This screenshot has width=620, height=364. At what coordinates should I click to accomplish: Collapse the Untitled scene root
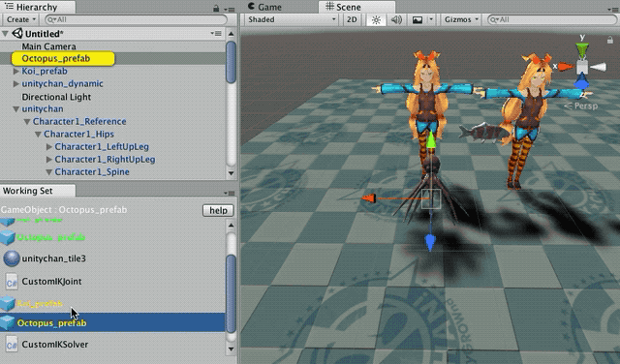coord(5,34)
